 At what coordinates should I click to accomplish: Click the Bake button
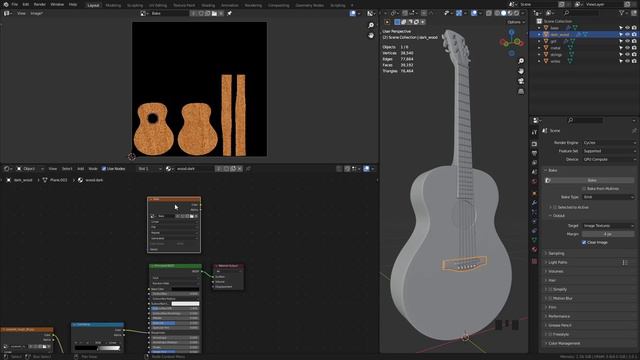pyautogui.click(x=591, y=180)
